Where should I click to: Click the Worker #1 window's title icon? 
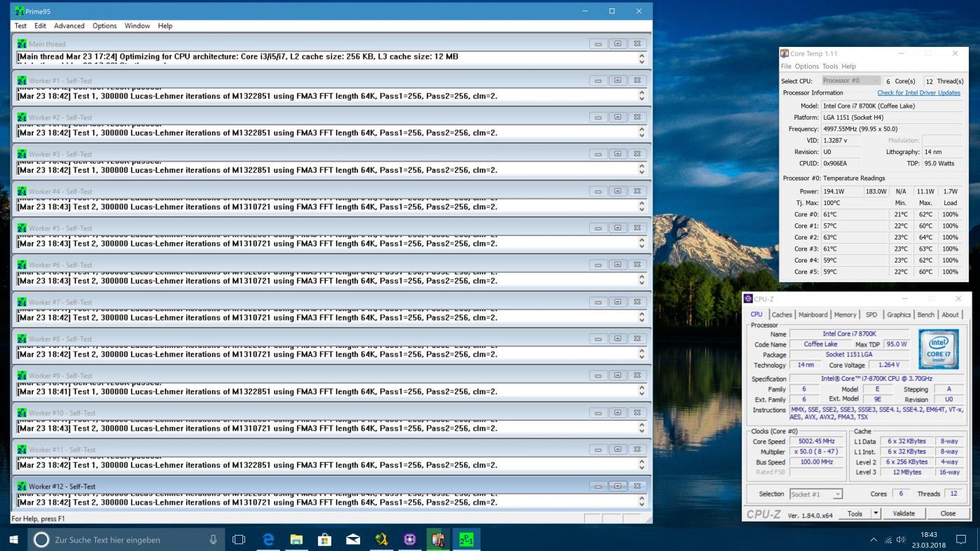[22, 81]
